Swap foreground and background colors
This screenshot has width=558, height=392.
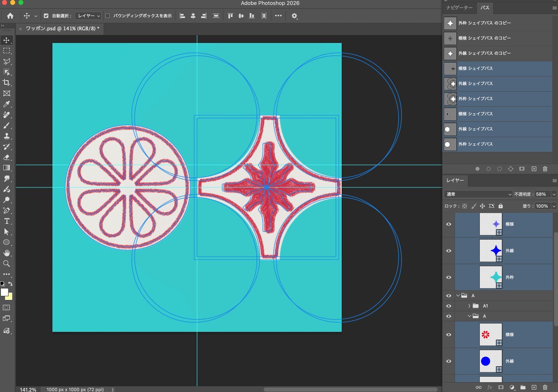point(10,284)
